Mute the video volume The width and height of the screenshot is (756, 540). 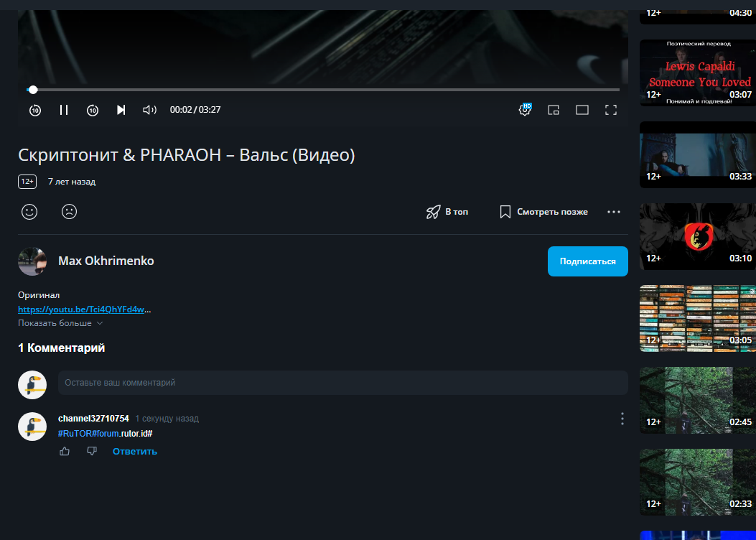[149, 110]
